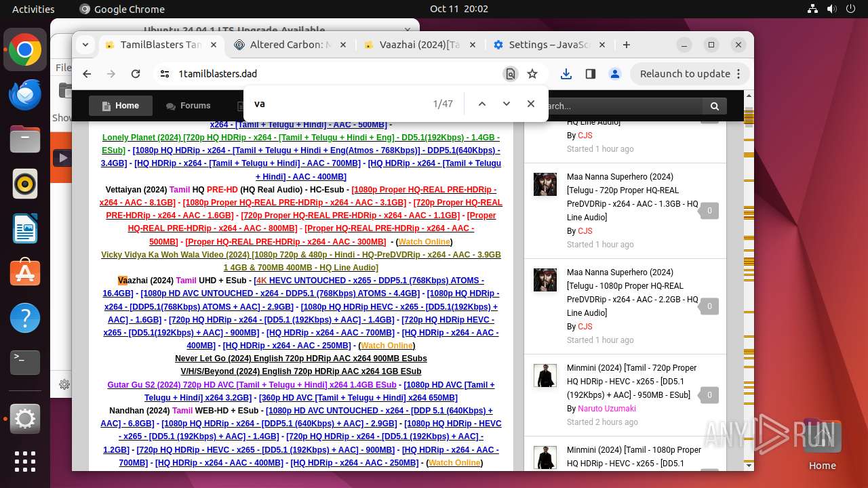Open Gutar Gu S2 (2024) 720p link
This screenshot has width=868, height=488.
point(252,385)
